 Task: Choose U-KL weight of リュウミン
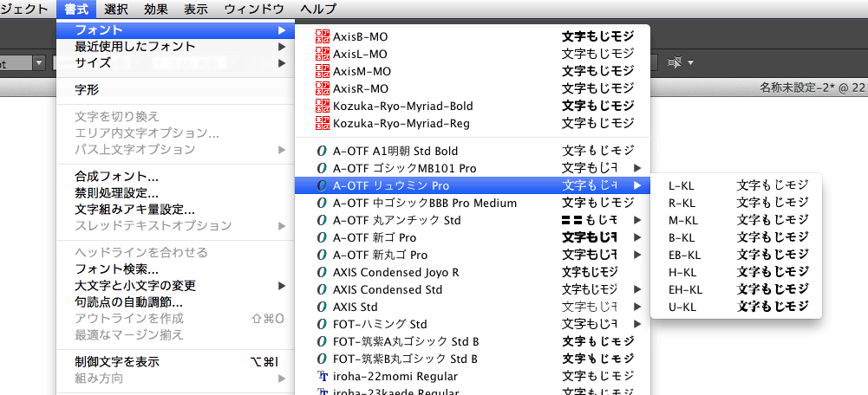[736, 307]
